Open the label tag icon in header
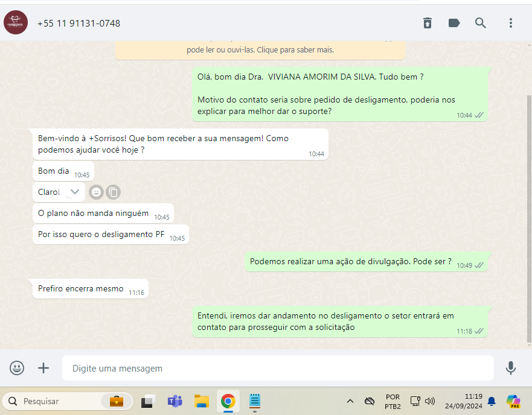 [454, 23]
